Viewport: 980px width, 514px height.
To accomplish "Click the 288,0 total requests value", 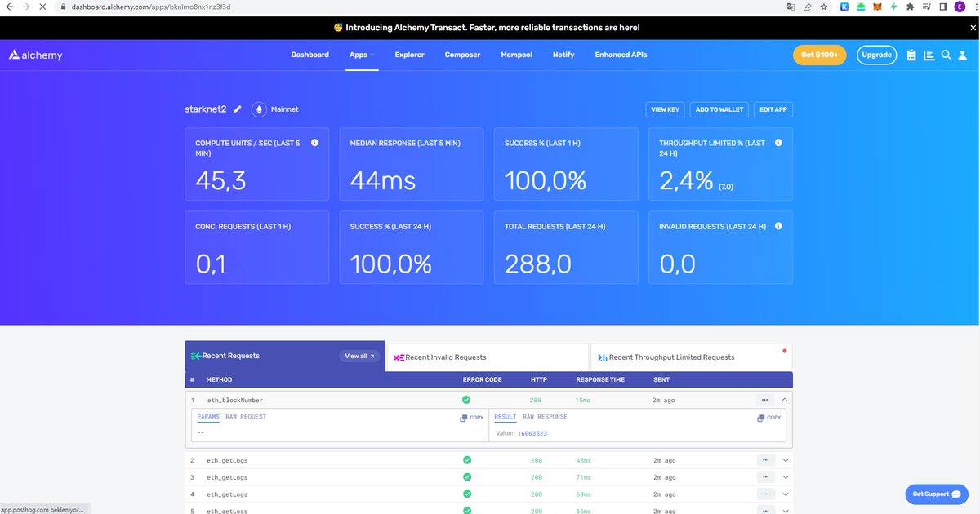I will 538,264.
